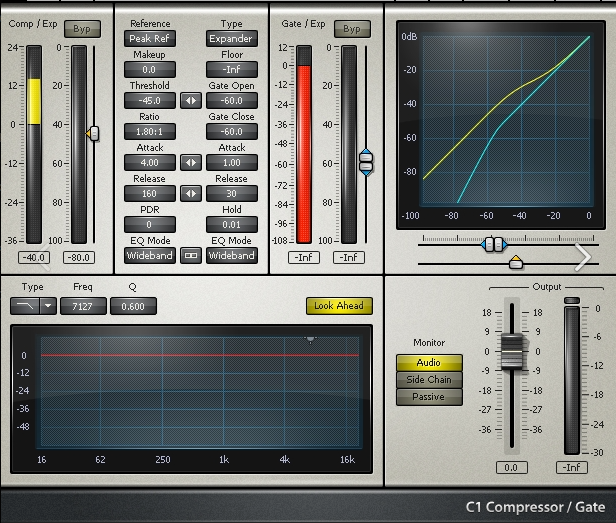Screen dimensions: 616x523
Task: Click the left chevron arrow near -40.0 readout
Action: click(x=44, y=257)
